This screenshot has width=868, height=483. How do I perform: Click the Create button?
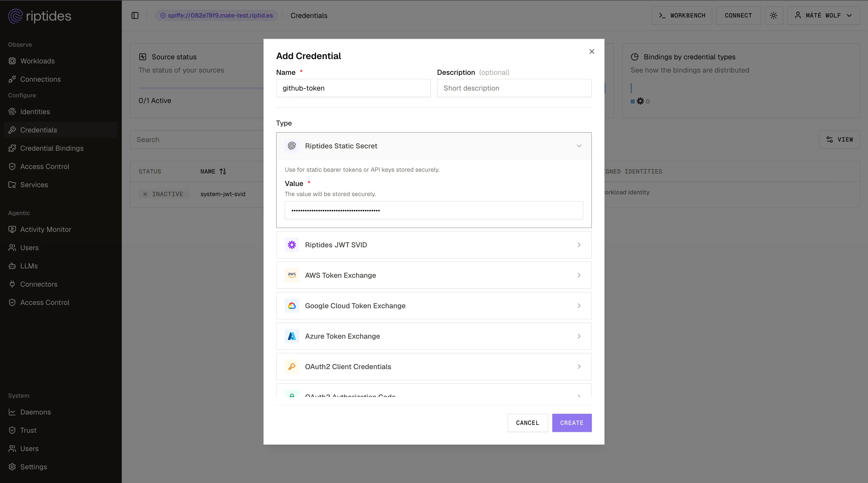coord(572,423)
